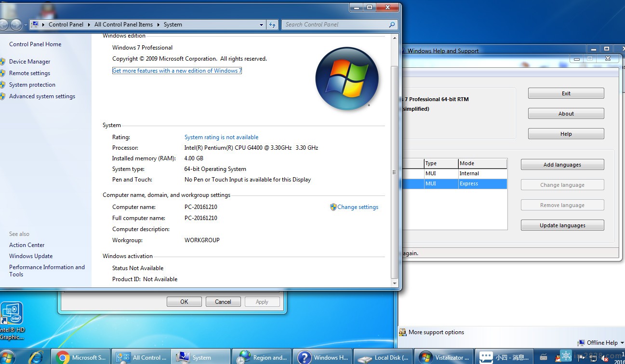625x364 pixels.
Task: Expand the address bar history dropdown
Action: (261, 25)
